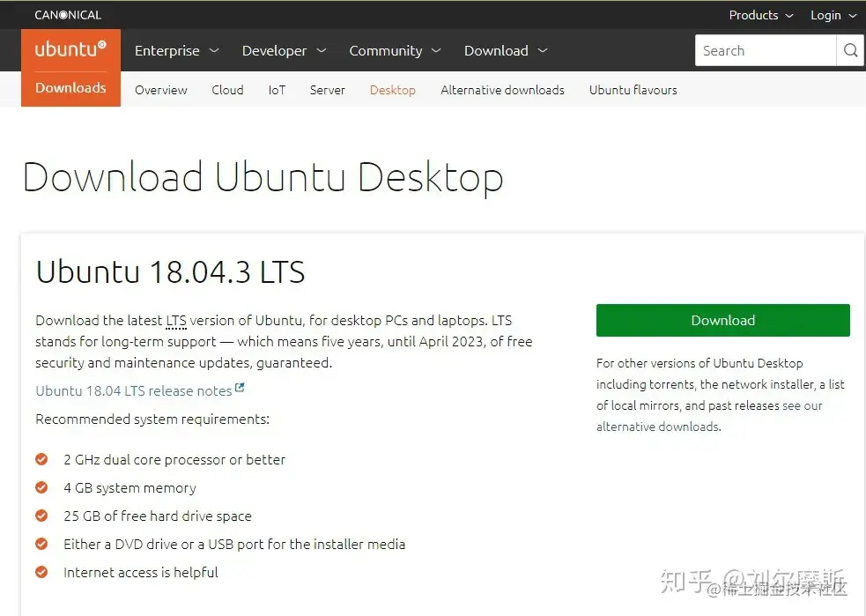Switch to the Cloud tab
This screenshot has width=866, height=616.
click(x=227, y=90)
